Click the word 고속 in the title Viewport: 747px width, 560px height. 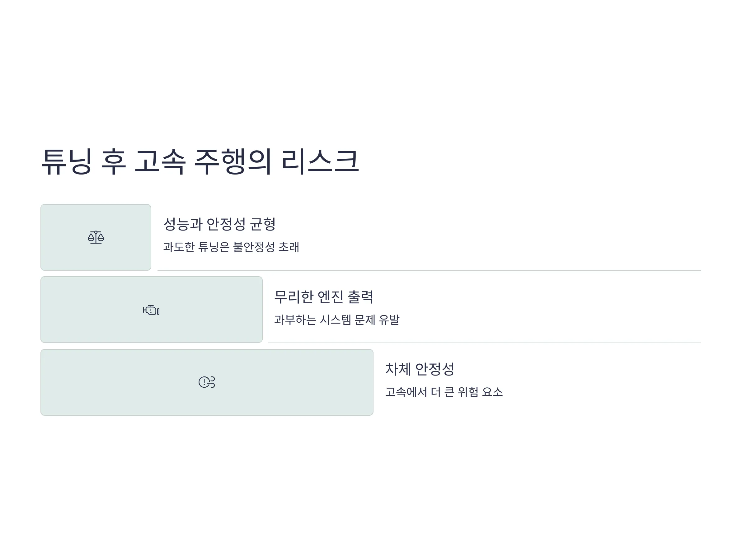click(x=160, y=161)
